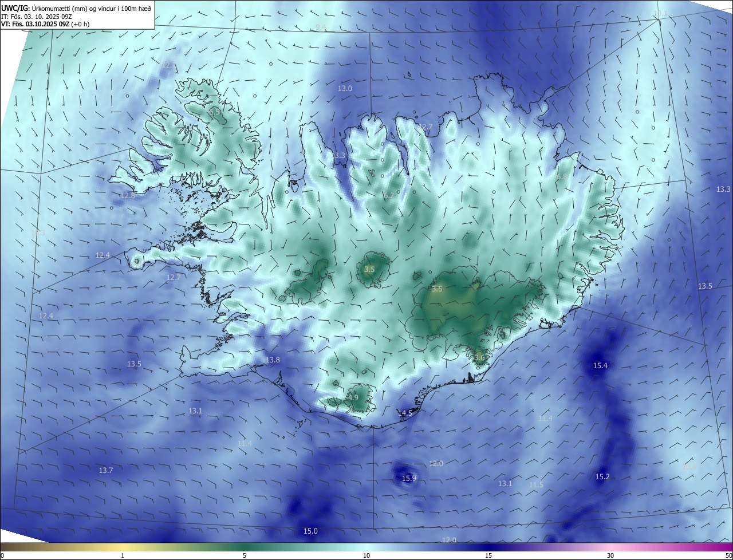The height and width of the screenshot is (560, 733).
Task: Click the 15.9 value label in the dark patch
Action: (409, 479)
